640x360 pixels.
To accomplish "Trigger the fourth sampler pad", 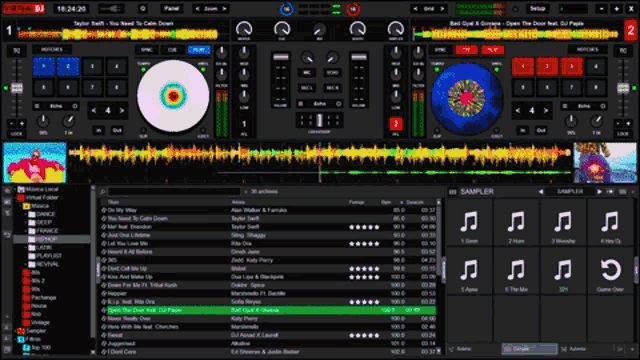I will point(610,224).
